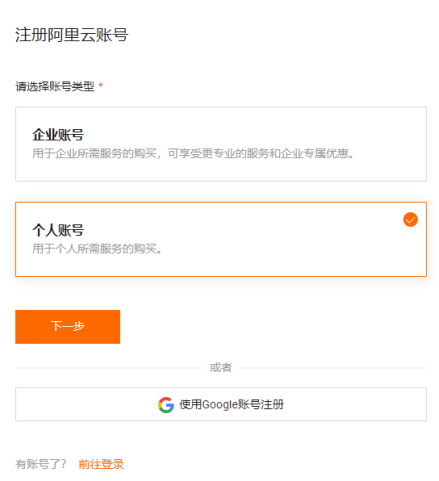Click the 个人账号 heading text
The image size is (439, 481).
[x=58, y=230]
